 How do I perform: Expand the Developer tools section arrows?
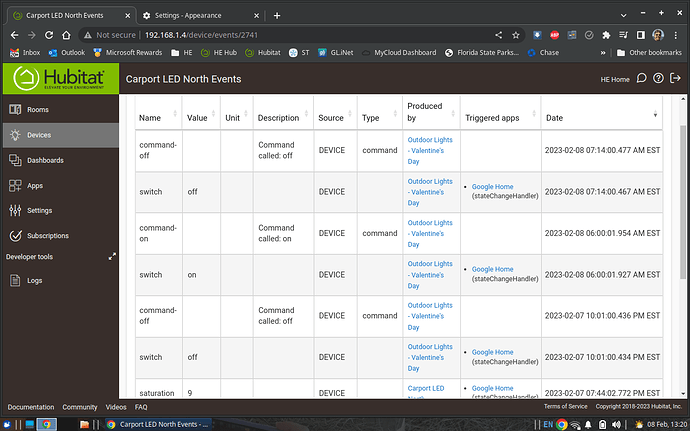[112, 256]
